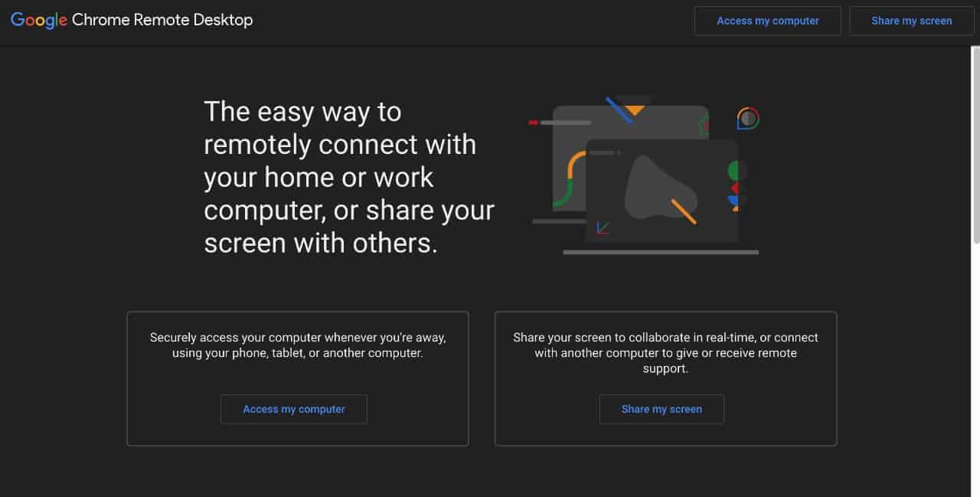The width and height of the screenshot is (980, 497).
Task: Click the blue semicircle shape in illustration
Action: click(733, 201)
